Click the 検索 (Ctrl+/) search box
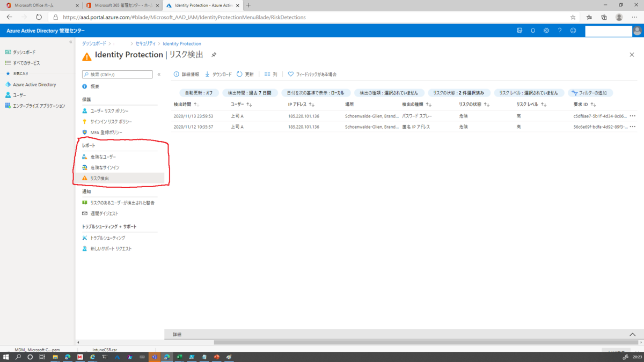This screenshot has height=362, width=644. (117, 75)
